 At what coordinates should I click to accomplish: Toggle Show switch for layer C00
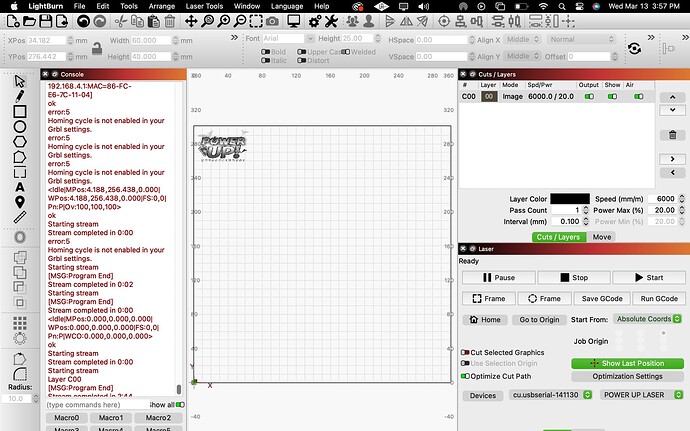click(x=612, y=96)
